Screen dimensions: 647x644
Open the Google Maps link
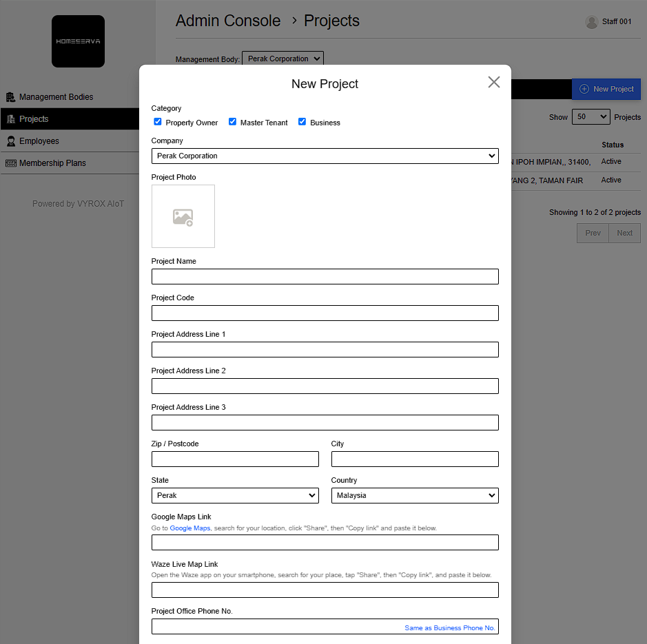click(190, 528)
